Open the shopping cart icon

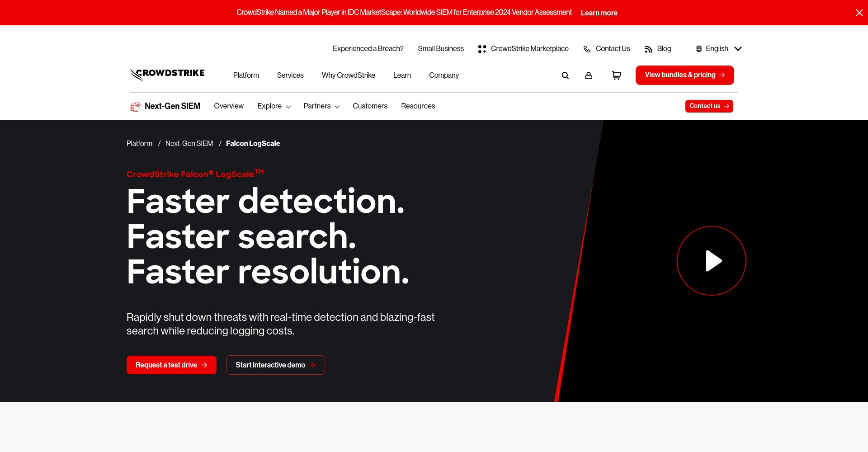tap(617, 75)
